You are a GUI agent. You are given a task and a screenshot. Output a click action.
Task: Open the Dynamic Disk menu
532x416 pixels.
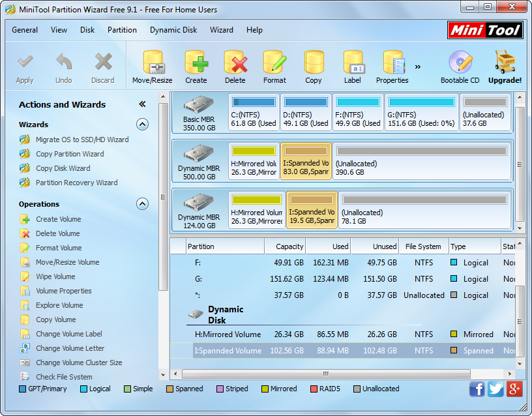click(173, 30)
